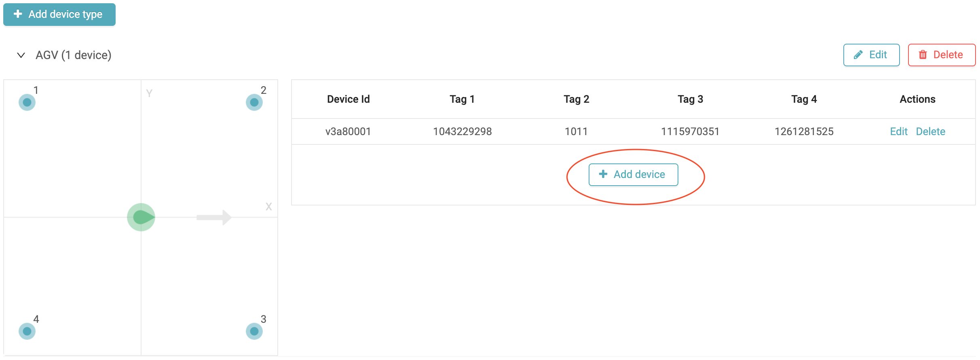Viewport: 980px width, 360px height.
Task: Click the pencil icon on Edit button
Action: [x=858, y=55]
